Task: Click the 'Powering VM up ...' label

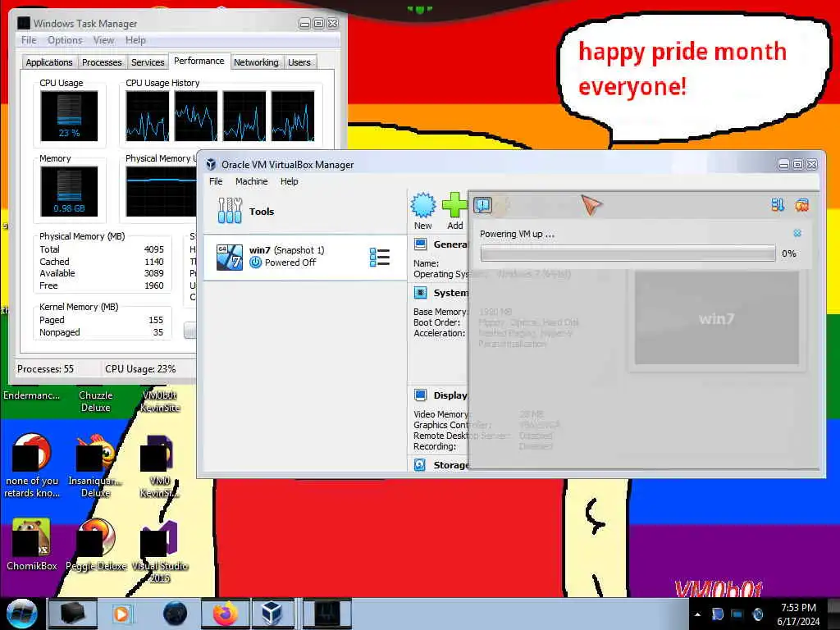Action: point(517,234)
